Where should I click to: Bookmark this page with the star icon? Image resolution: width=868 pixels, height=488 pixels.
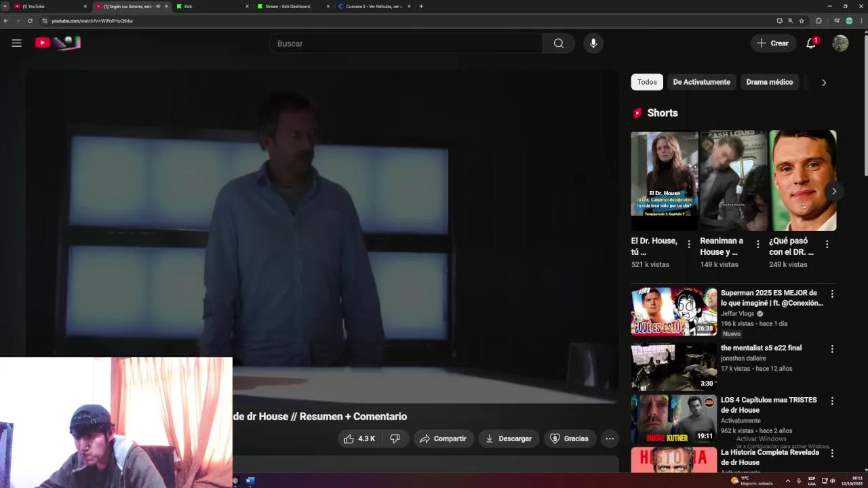[802, 21]
